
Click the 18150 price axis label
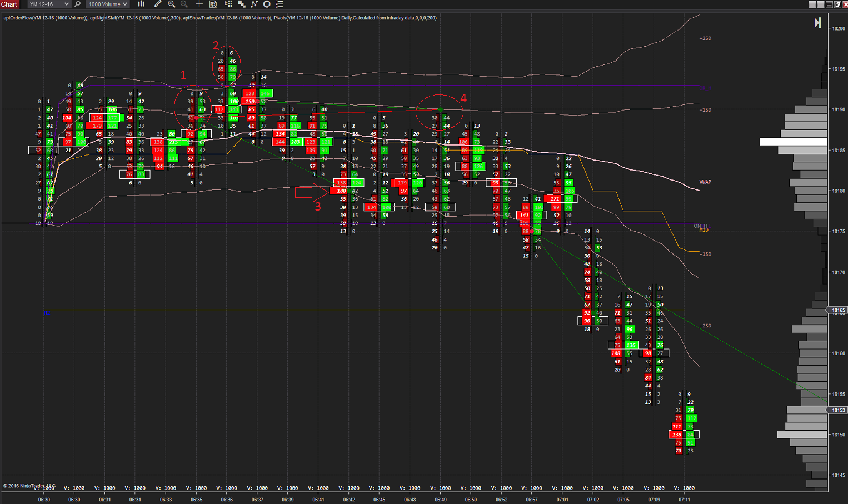pos(839,435)
